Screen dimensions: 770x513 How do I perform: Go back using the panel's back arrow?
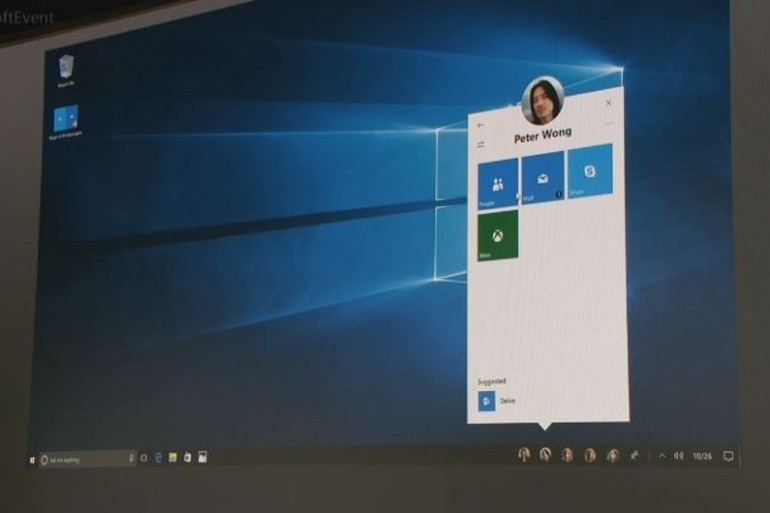(x=481, y=126)
